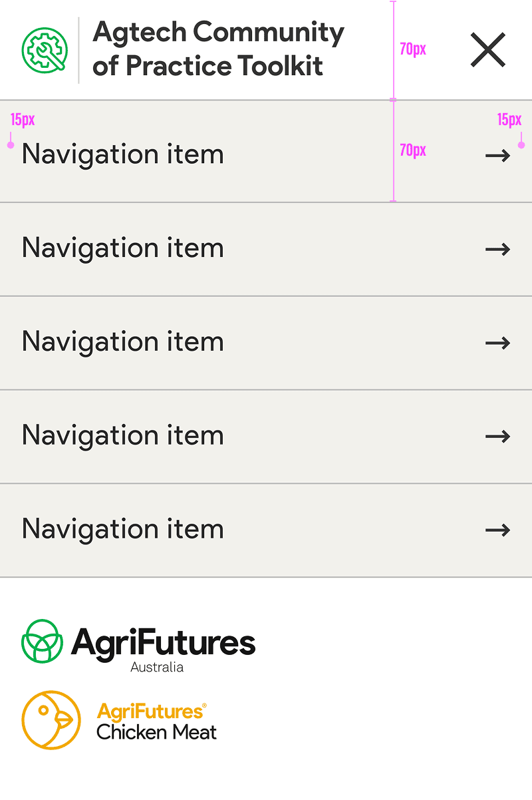Open the fourth Navigation item label
This screenshot has height=800, width=532.
coord(123,436)
